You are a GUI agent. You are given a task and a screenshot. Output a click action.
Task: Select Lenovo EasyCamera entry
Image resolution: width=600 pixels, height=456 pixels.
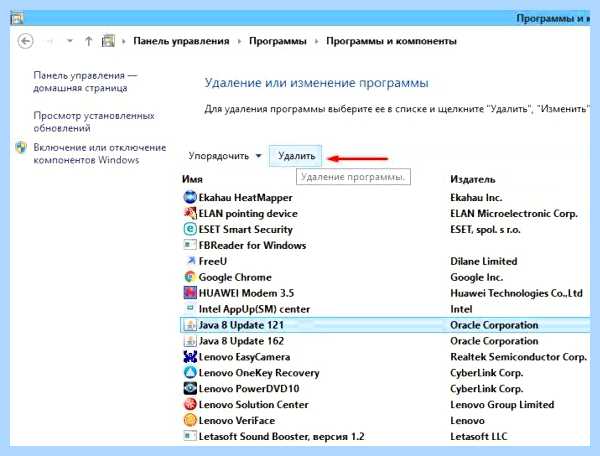click(x=244, y=357)
